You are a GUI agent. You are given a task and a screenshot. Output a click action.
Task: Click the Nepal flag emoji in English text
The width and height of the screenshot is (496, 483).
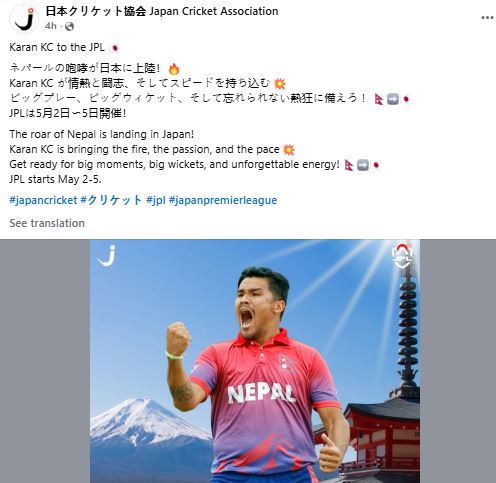[x=349, y=165]
